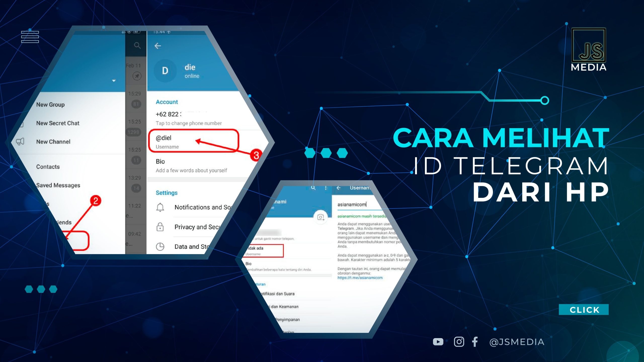Tap the New Channel megaphone icon

20,142
